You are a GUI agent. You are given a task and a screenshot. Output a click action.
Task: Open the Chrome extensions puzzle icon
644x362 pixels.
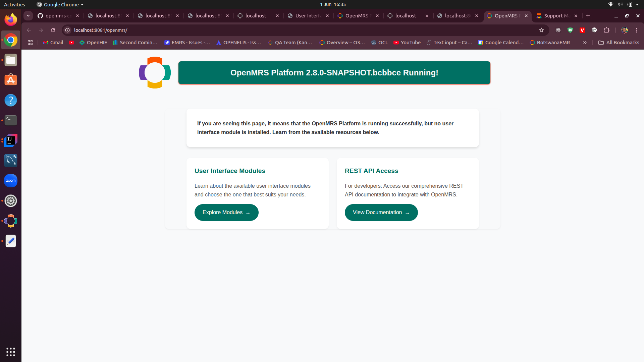pos(606,30)
